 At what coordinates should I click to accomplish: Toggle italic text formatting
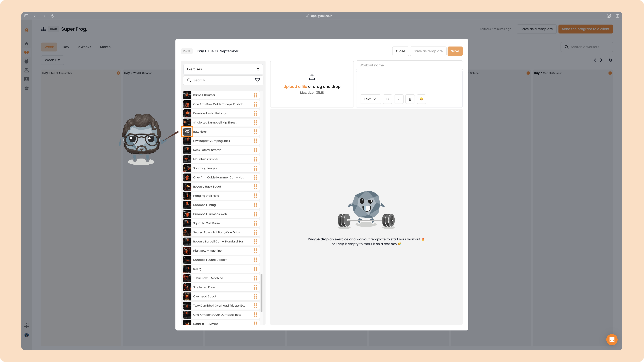click(398, 99)
